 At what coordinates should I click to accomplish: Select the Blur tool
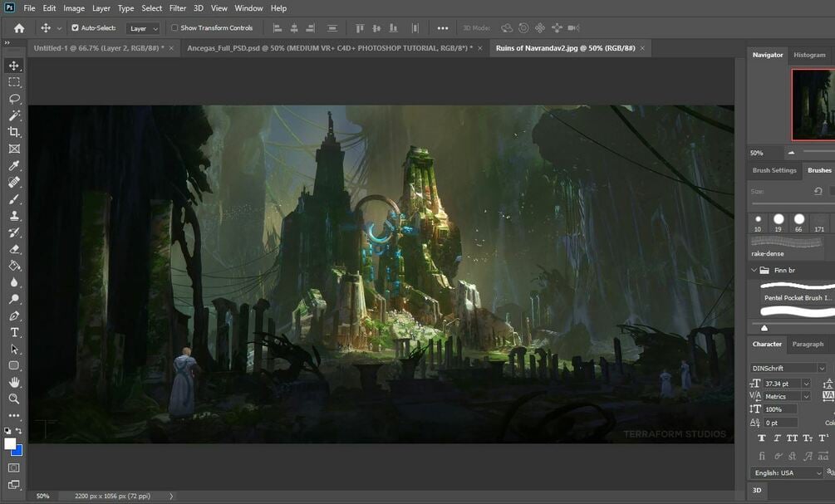(14, 282)
